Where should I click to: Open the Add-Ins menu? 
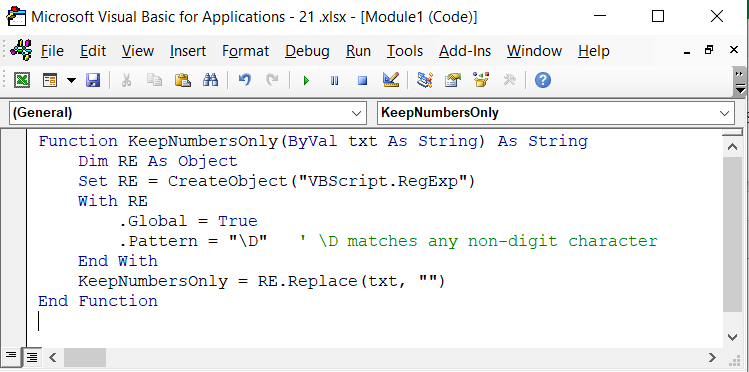click(x=465, y=51)
